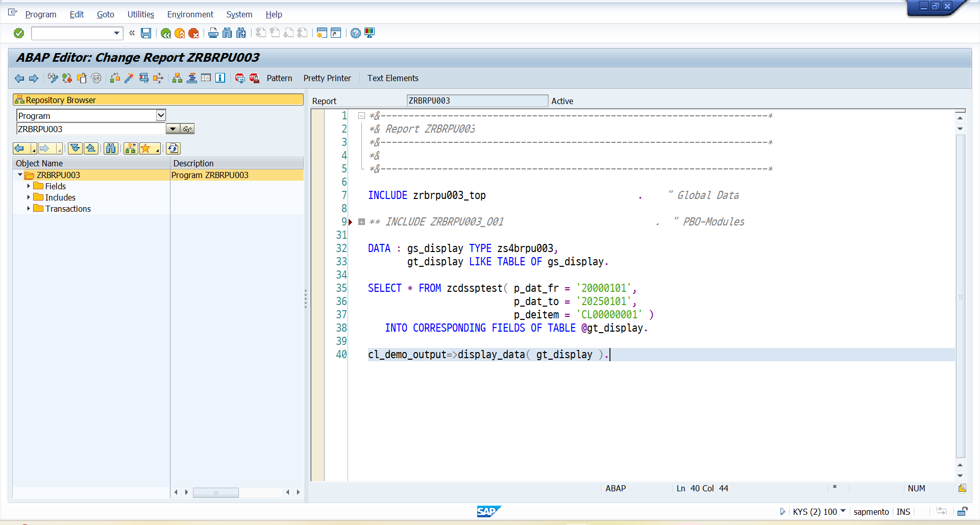Click the Print icon in the top toolbar
The image size is (980, 525).
coord(213,33)
